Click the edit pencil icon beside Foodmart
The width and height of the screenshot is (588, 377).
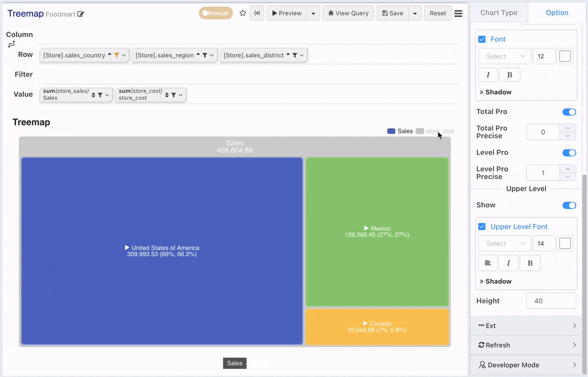(x=81, y=14)
